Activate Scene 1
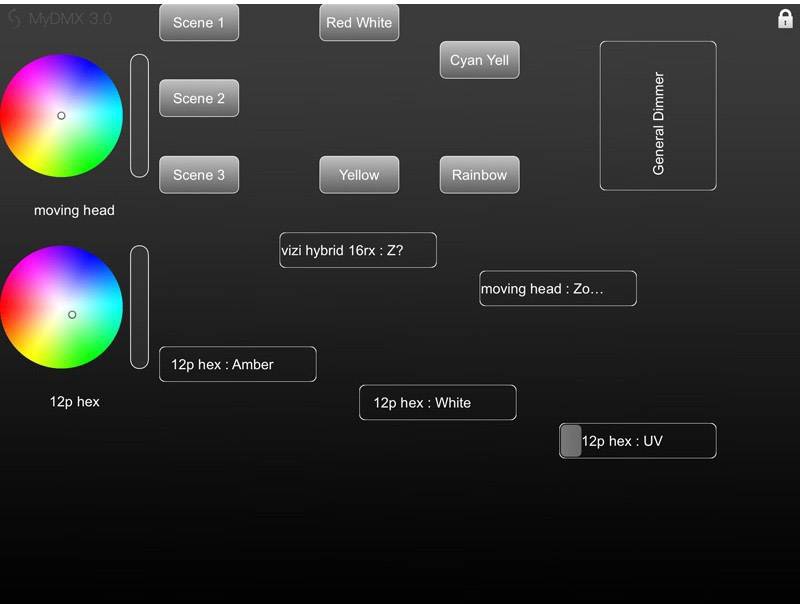The image size is (800, 604). pos(199,22)
